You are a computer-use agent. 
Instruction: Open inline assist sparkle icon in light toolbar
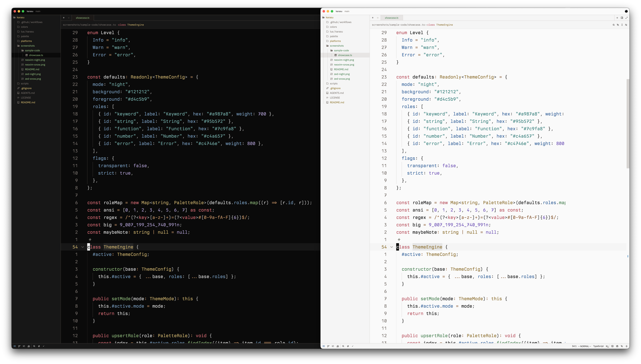click(x=618, y=25)
